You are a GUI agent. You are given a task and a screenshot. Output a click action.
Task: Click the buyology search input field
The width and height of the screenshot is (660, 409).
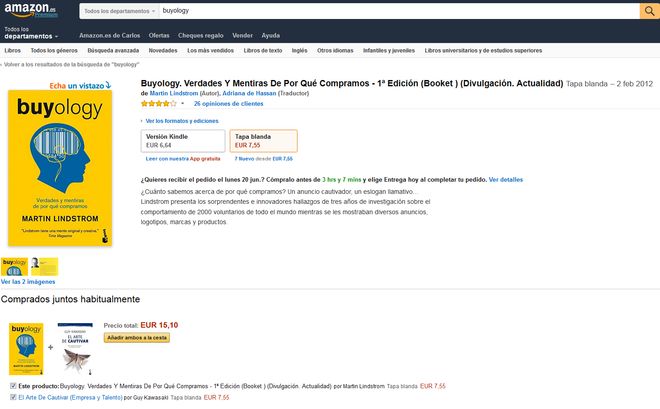pos(399,11)
